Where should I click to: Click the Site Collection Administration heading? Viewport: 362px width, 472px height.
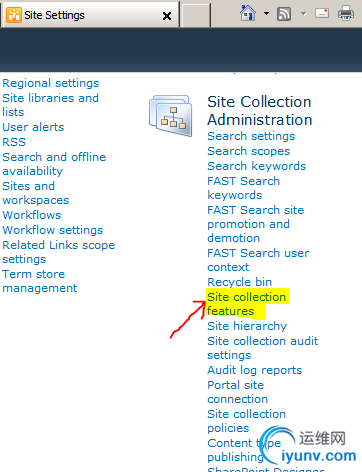(260, 111)
